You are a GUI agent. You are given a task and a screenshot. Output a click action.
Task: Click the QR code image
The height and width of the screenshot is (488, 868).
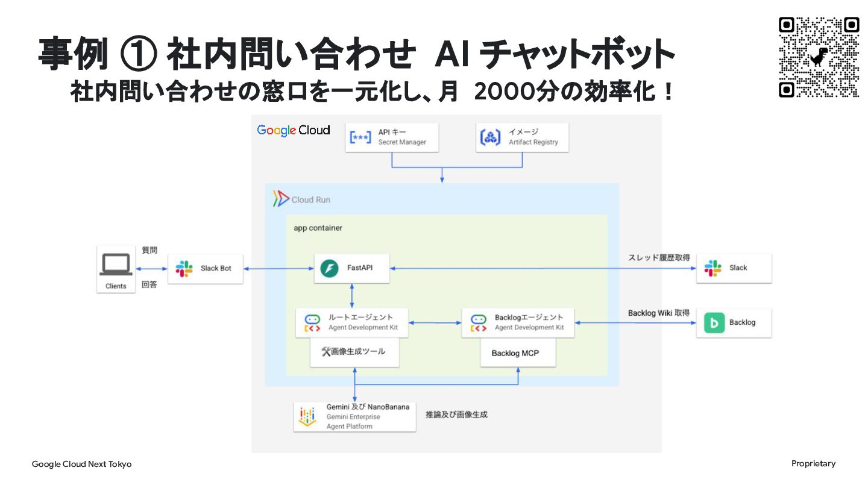coord(819,57)
